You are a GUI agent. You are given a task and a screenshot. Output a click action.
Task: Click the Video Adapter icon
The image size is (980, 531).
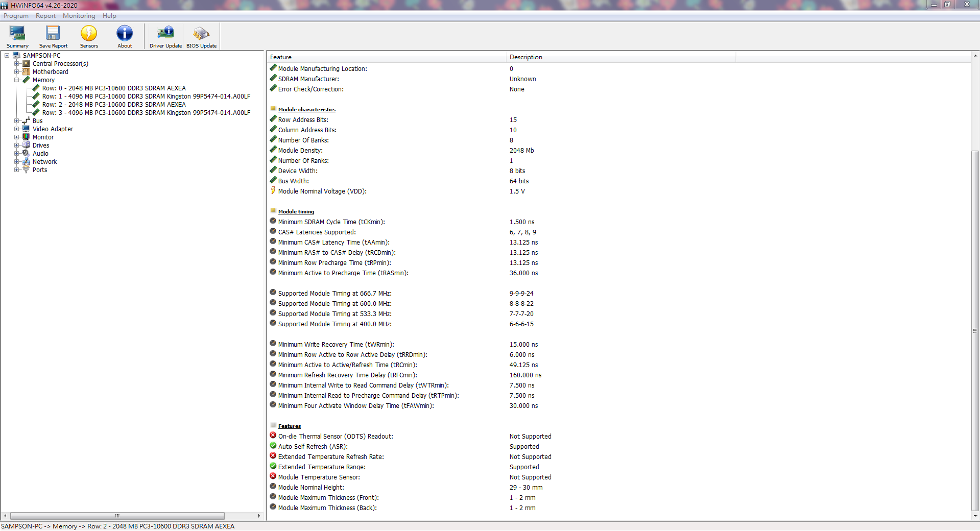26,129
